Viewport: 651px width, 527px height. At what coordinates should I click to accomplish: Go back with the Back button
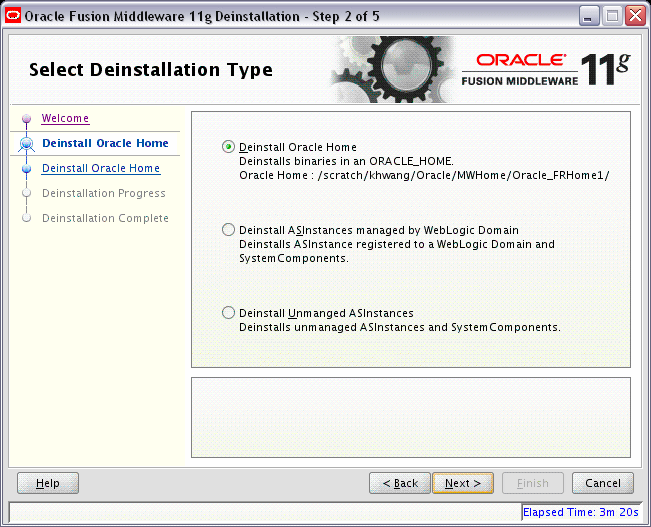[399, 483]
